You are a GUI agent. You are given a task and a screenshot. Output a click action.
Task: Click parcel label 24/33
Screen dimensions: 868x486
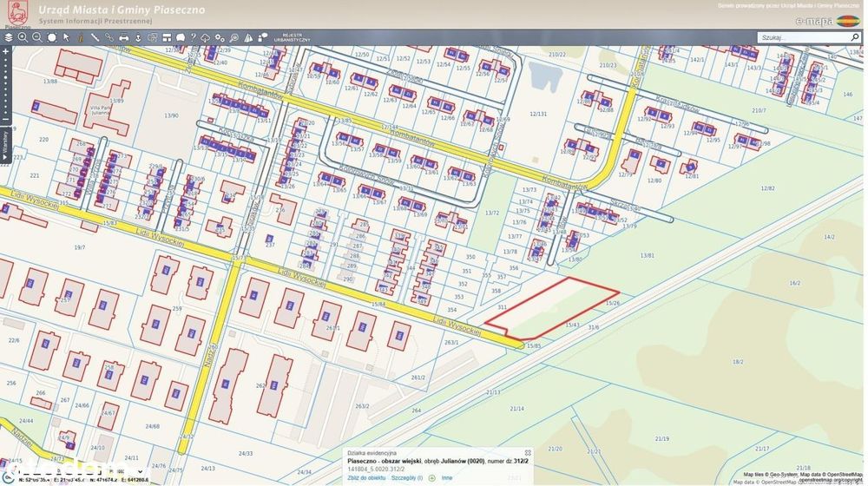tap(246, 453)
